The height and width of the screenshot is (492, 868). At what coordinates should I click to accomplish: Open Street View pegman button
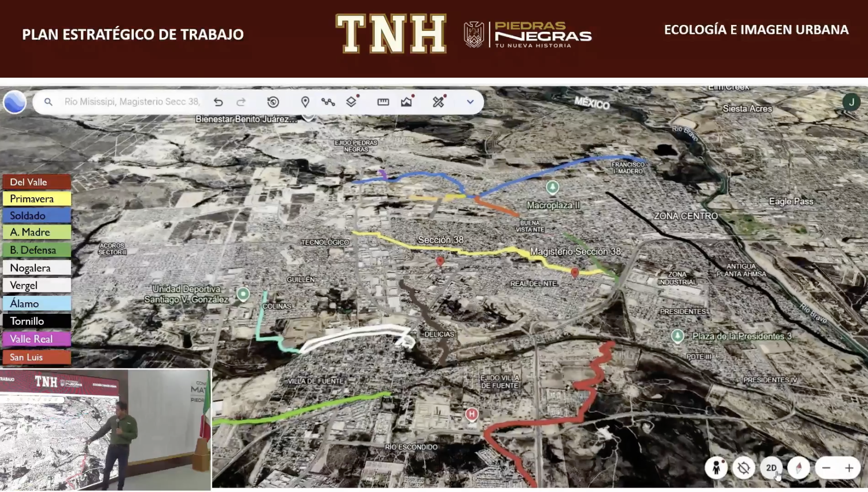716,468
